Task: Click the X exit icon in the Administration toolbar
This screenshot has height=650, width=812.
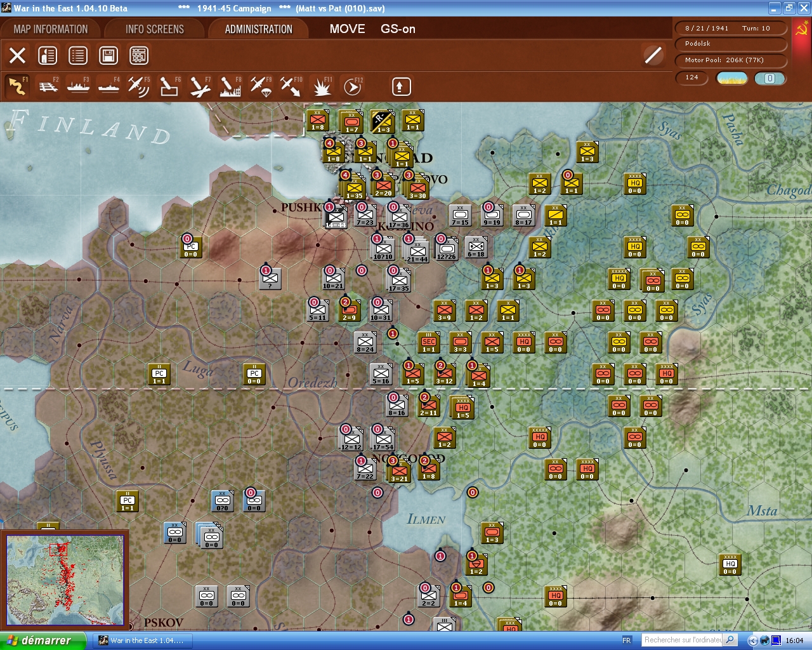Action: 18,55
